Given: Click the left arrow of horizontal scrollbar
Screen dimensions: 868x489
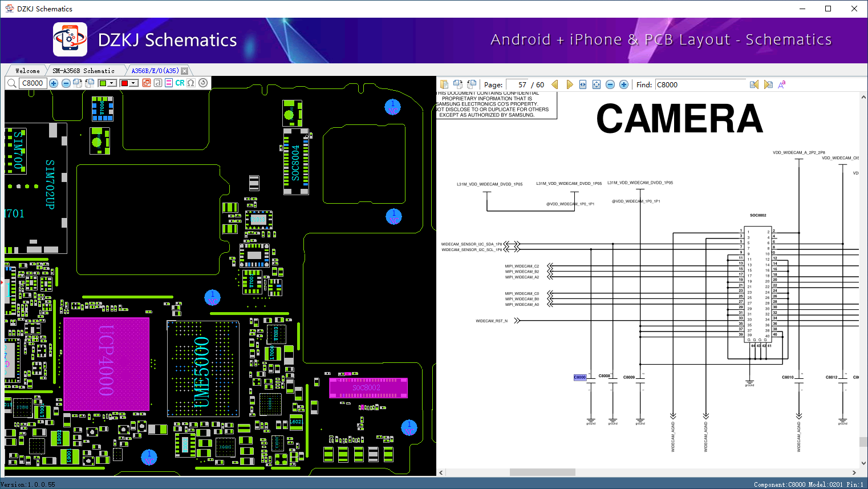Looking at the screenshot, I should [x=441, y=472].
